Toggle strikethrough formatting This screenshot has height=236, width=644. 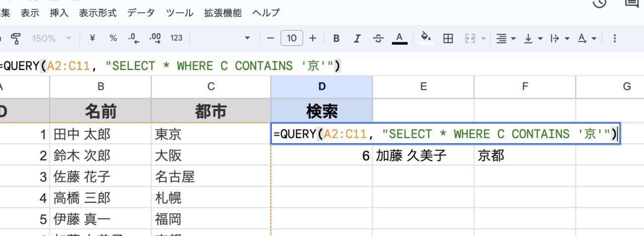(378, 38)
